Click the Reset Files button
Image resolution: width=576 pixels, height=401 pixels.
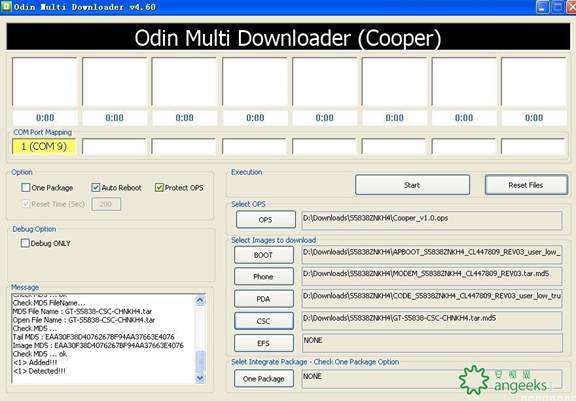coord(526,185)
